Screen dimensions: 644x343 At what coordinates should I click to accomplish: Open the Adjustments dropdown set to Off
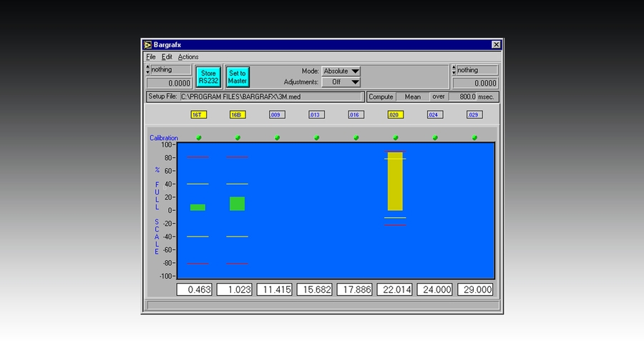coord(341,82)
